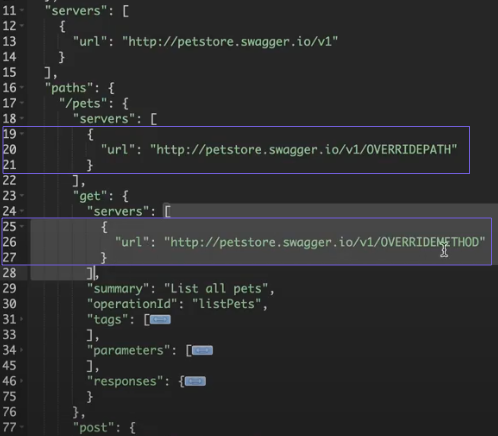Place cursor after closing bracket on line 28

point(94,273)
